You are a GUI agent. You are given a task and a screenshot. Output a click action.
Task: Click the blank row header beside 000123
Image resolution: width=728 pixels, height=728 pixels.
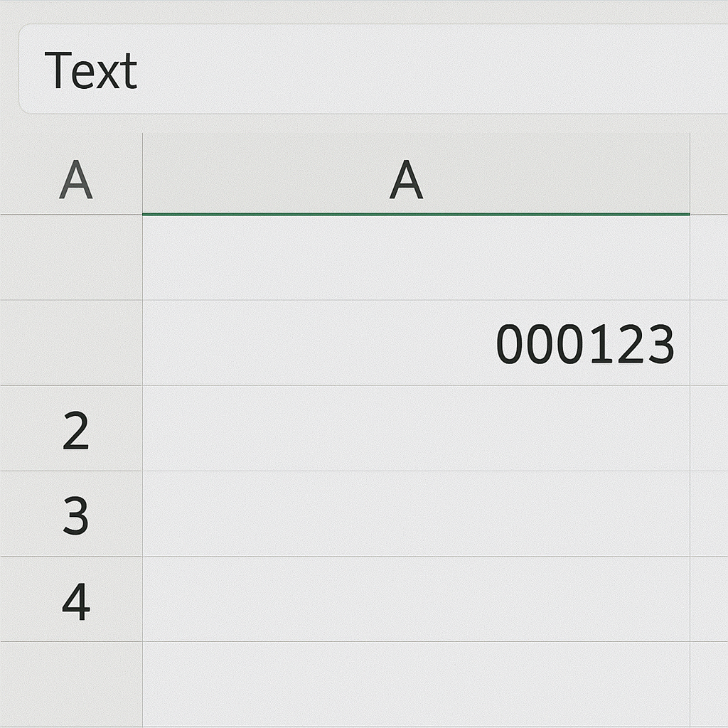pos(71,343)
